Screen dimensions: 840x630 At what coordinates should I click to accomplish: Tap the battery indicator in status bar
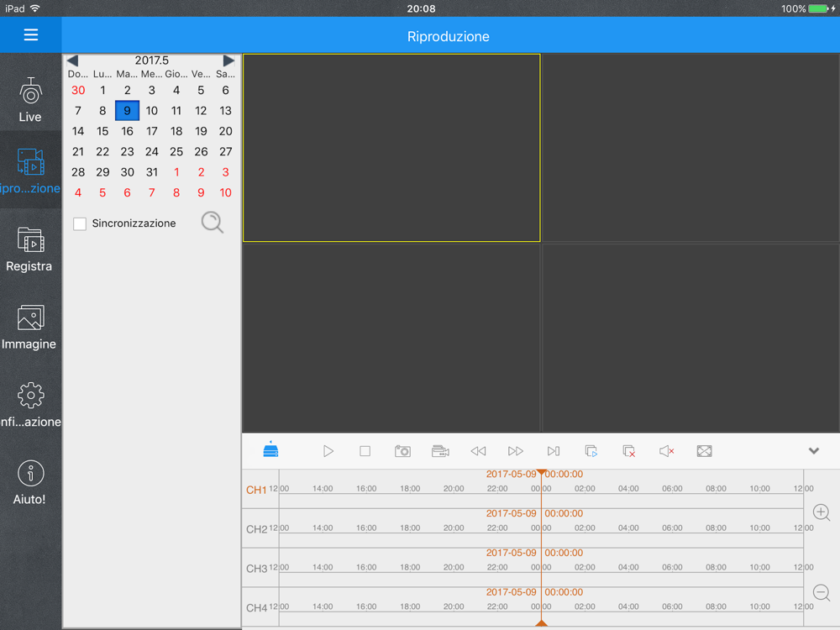pyautogui.click(x=819, y=8)
